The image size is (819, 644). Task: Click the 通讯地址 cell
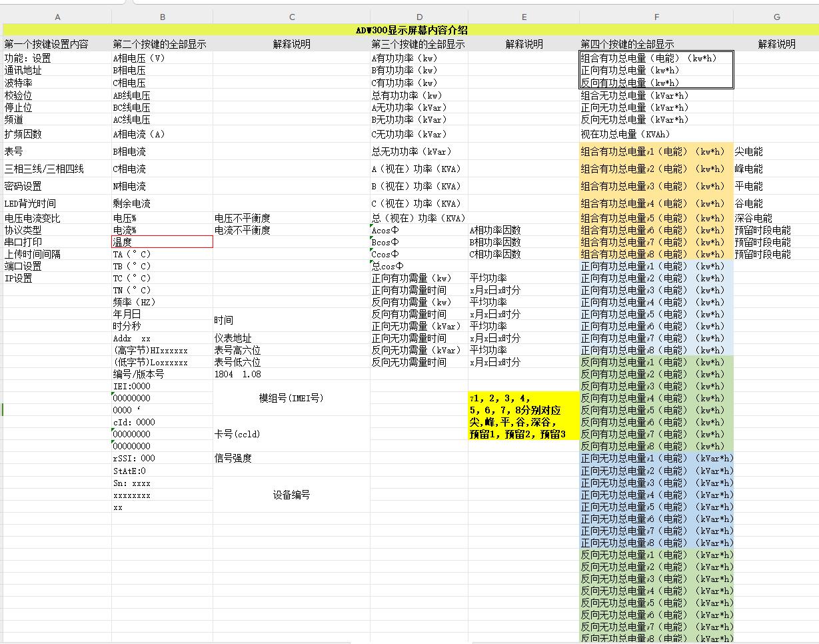point(57,70)
